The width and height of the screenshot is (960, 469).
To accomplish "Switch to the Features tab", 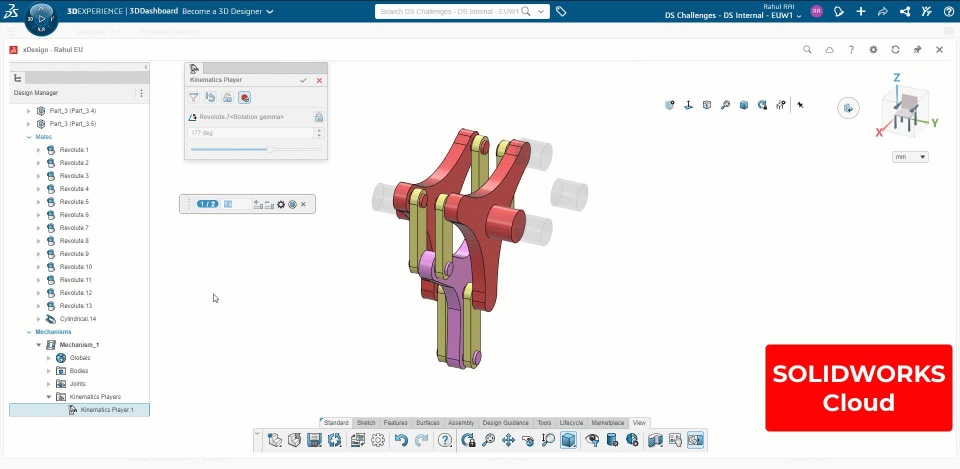I will click(396, 422).
